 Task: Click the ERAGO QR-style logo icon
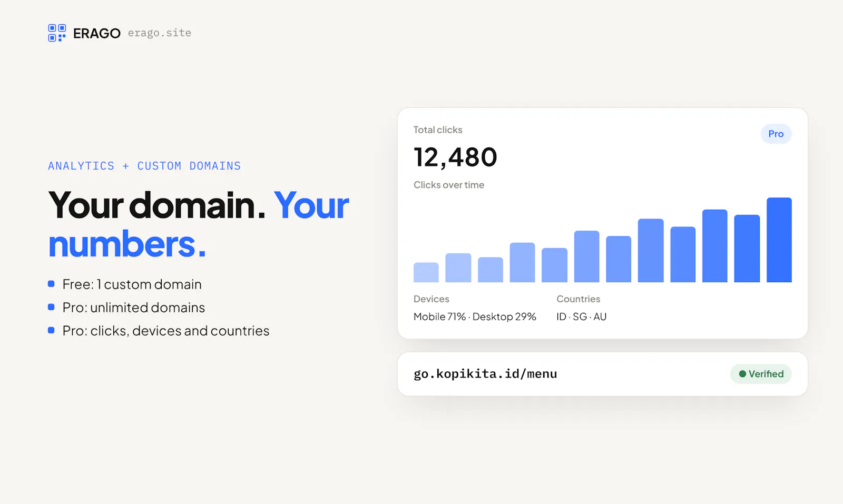(x=57, y=33)
